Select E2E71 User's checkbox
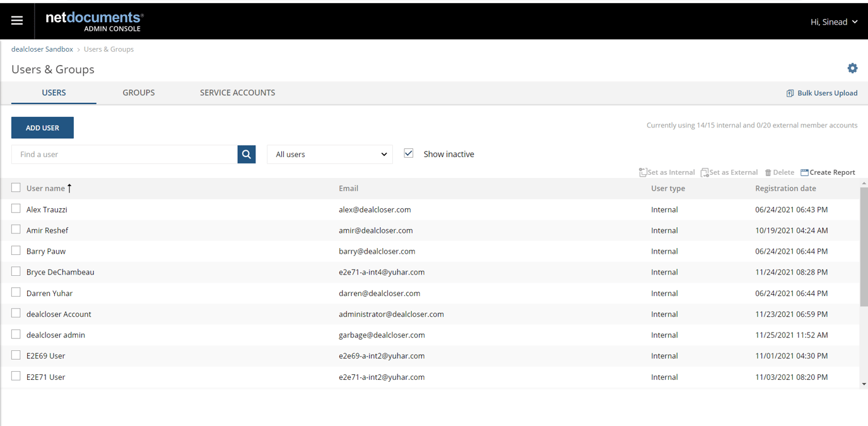The image size is (868, 426). (x=16, y=376)
